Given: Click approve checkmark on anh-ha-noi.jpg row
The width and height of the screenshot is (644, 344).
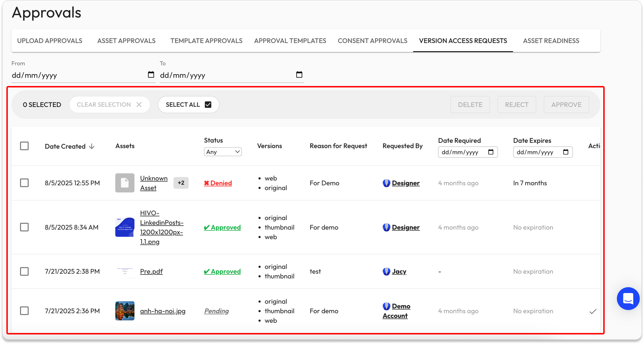Looking at the screenshot, I should point(593,311).
